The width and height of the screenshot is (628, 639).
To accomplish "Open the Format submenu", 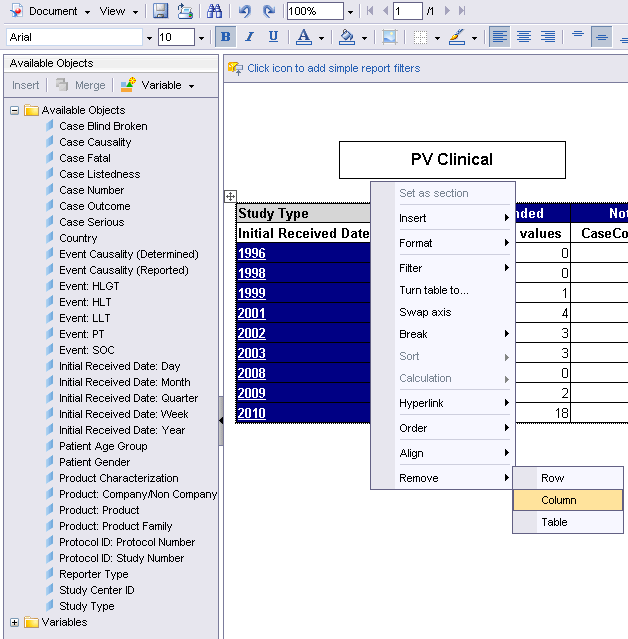I will [454, 243].
